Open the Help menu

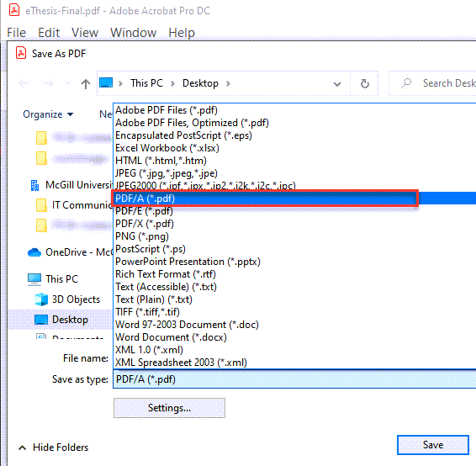tap(182, 33)
